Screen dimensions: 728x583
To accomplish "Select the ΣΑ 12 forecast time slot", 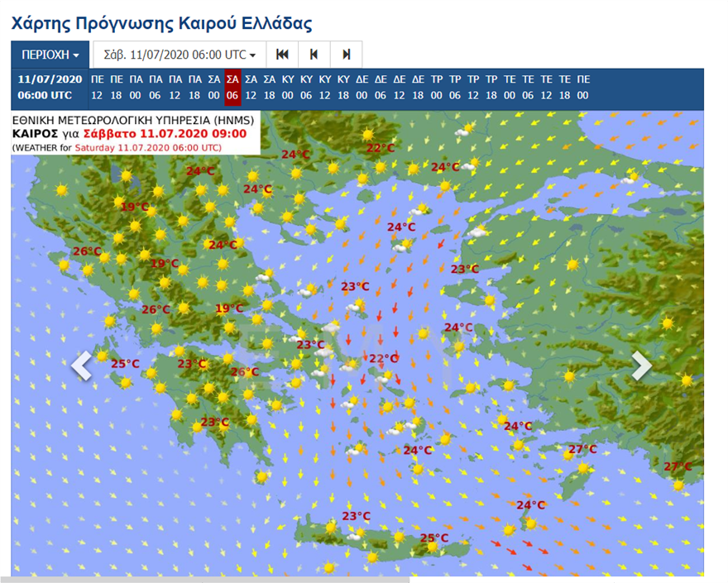I will point(251,88).
